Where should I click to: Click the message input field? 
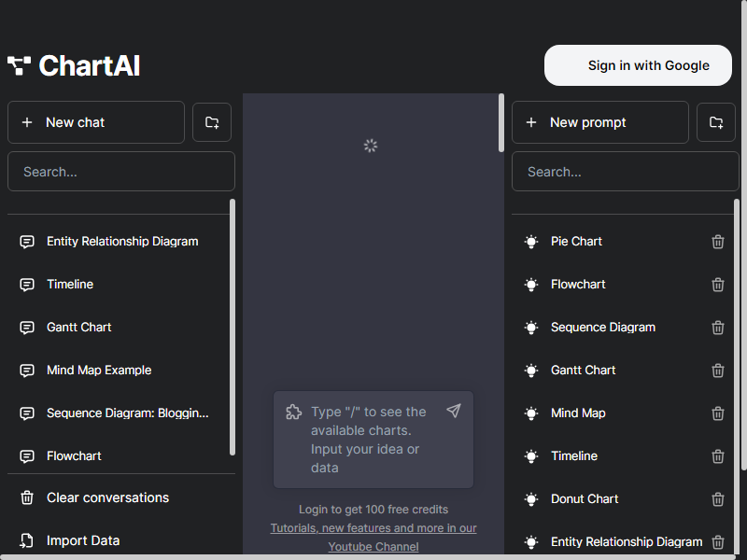tap(373, 440)
